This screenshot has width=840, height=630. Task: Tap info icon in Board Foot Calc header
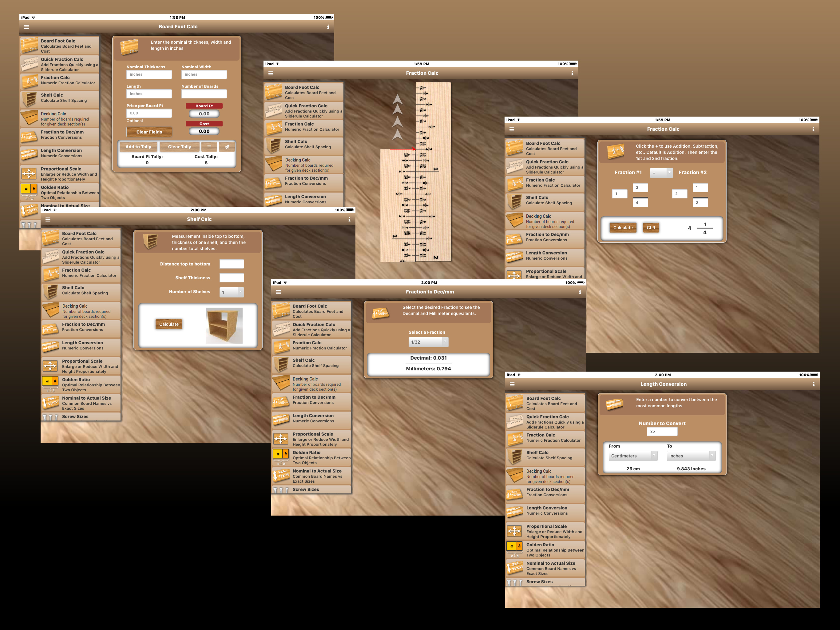pos(328,27)
